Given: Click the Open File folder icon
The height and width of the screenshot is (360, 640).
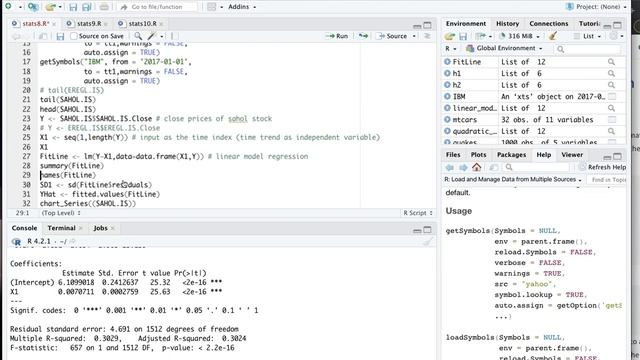Looking at the screenshot, I should click(x=50, y=7).
